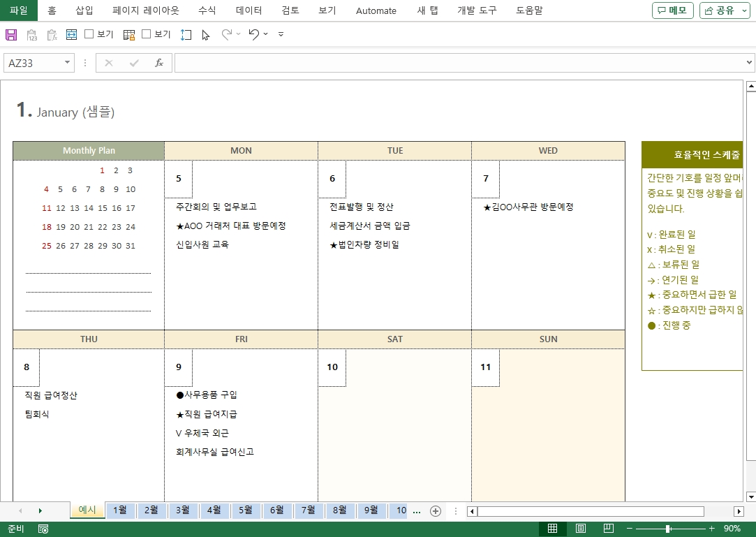
Task: Add a new sheet with the plus icon
Action: (x=436, y=511)
